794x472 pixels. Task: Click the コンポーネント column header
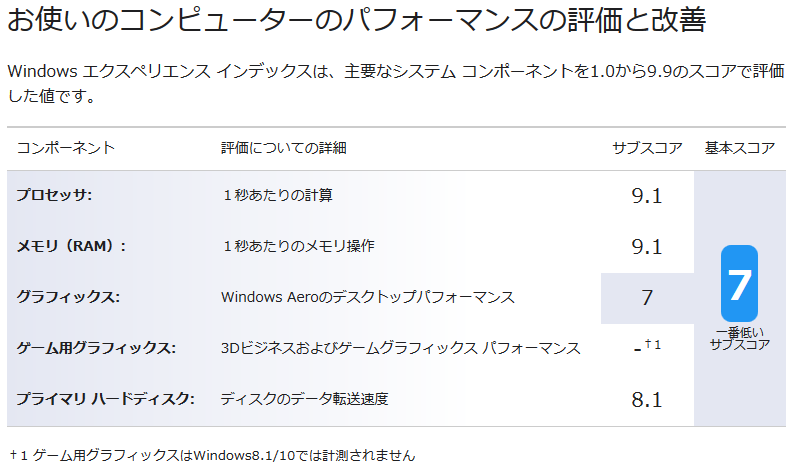coord(66,148)
